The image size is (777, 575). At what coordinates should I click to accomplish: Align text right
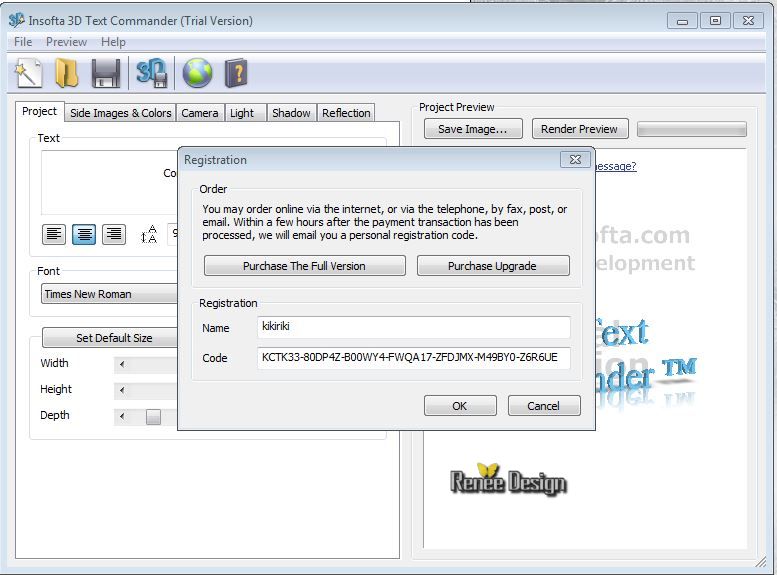(114, 233)
